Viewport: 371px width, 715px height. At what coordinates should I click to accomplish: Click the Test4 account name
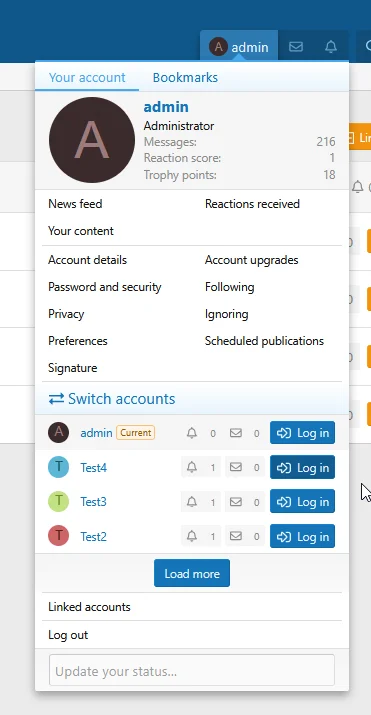[93, 467]
